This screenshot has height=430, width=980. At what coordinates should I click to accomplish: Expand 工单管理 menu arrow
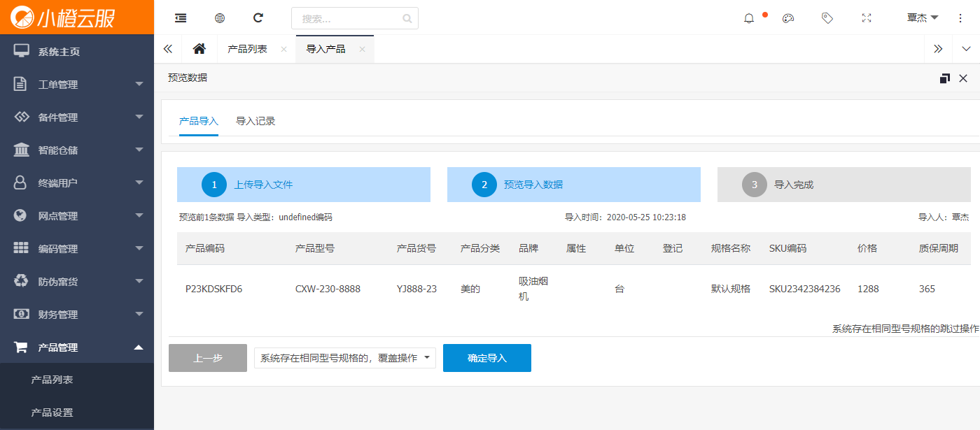click(139, 84)
